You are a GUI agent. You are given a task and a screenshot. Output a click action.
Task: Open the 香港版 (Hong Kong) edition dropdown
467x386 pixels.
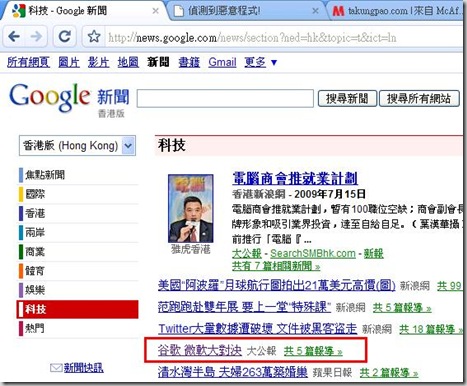[77, 145]
